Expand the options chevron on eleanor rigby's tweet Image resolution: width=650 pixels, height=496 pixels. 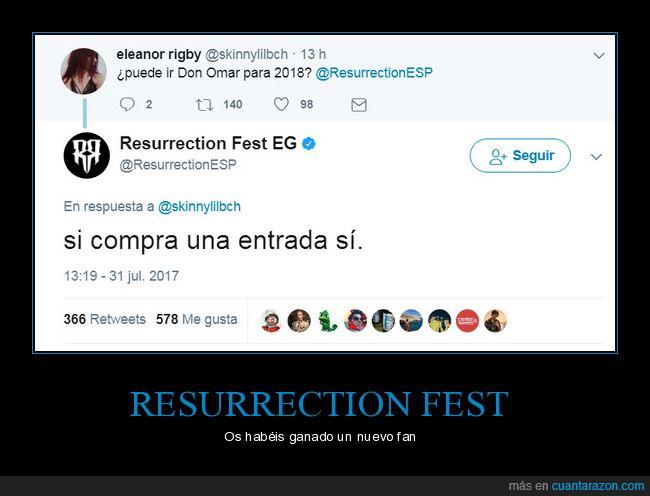click(599, 56)
